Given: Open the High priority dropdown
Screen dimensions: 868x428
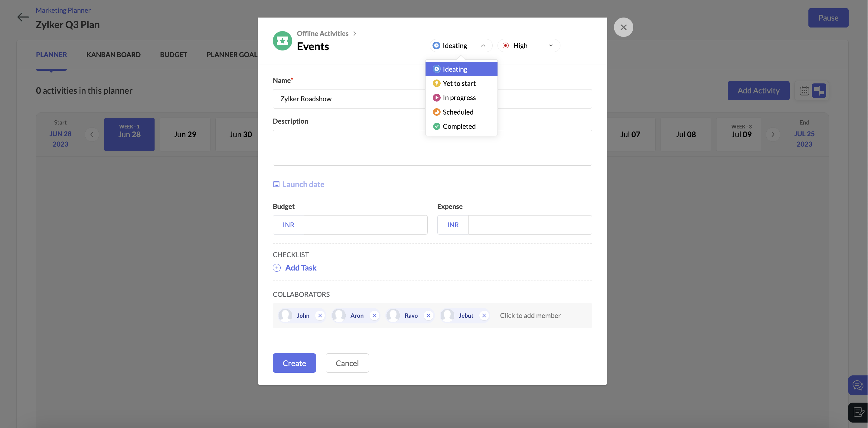Looking at the screenshot, I should (x=528, y=45).
